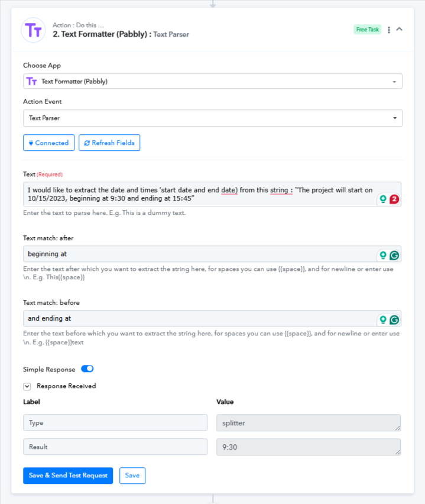
Task: Click the Connected button
Action: 49,143
